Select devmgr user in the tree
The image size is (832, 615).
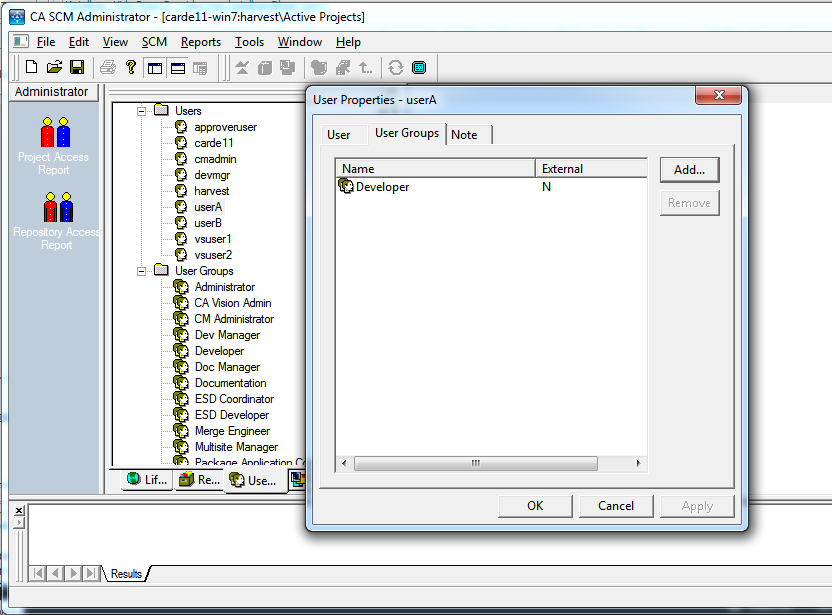pyautogui.click(x=212, y=175)
